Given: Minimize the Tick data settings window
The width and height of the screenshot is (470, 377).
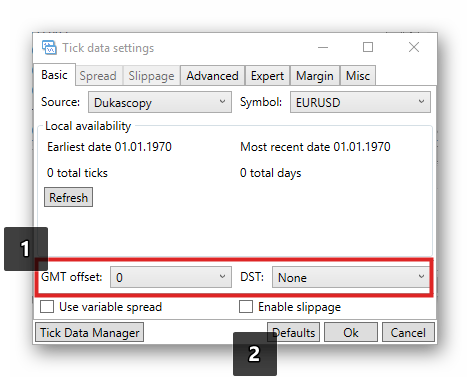Looking at the screenshot, I should tap(323, 47).
